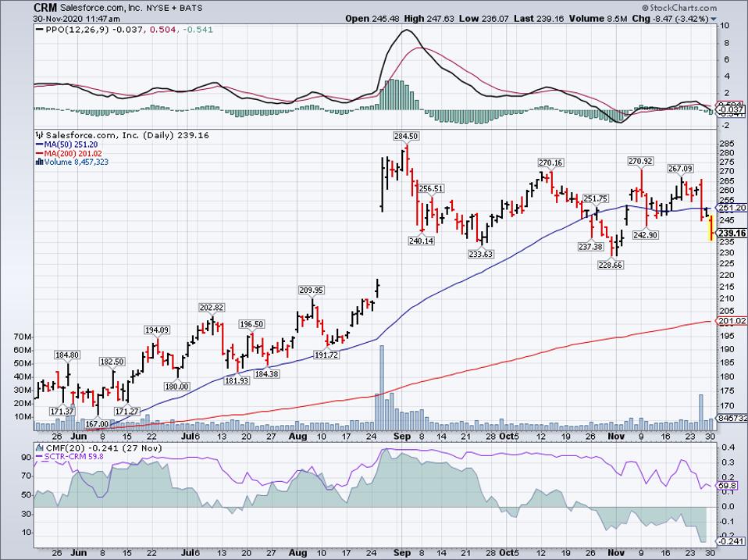Click the yellow highlighted latest price bar
The height and width of the screenshot is (560, 748).
click(711, 228)
